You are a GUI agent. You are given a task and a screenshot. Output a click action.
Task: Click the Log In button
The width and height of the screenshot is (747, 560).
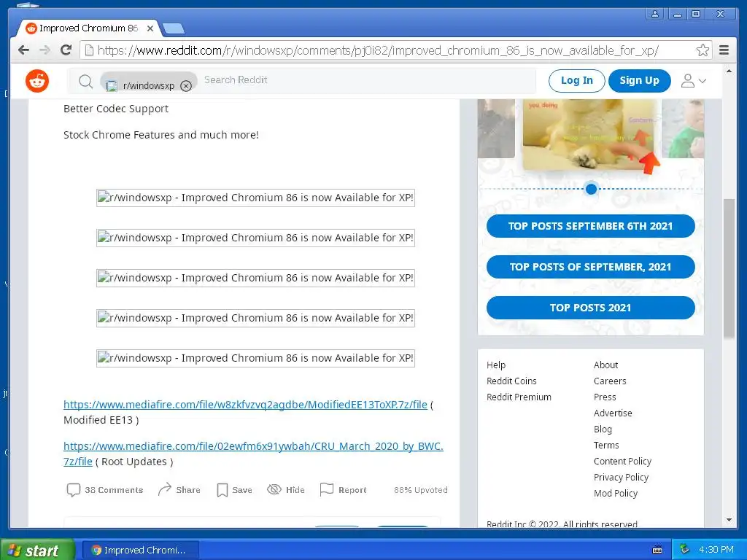click(x=576, y=80)
